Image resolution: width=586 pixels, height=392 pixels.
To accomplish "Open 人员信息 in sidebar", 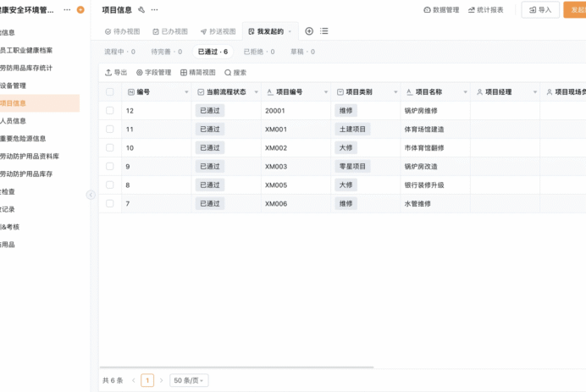I will (13, 121).
